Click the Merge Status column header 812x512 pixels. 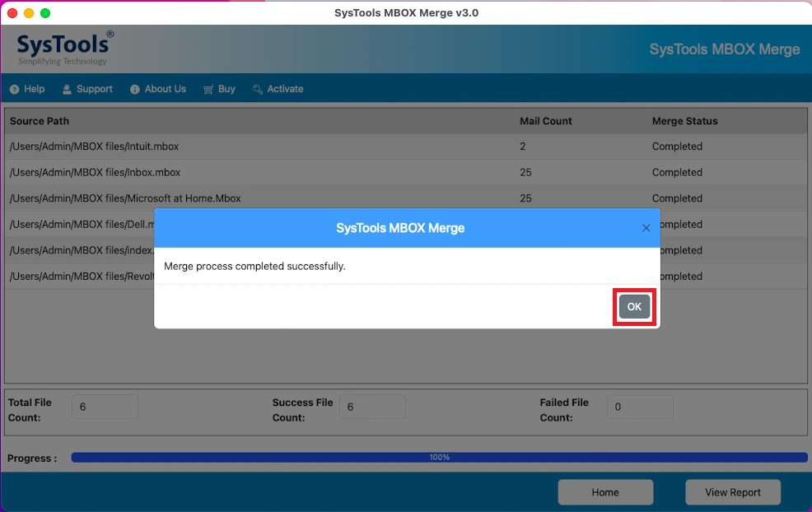pyautogui.click(x=684, y=121)
